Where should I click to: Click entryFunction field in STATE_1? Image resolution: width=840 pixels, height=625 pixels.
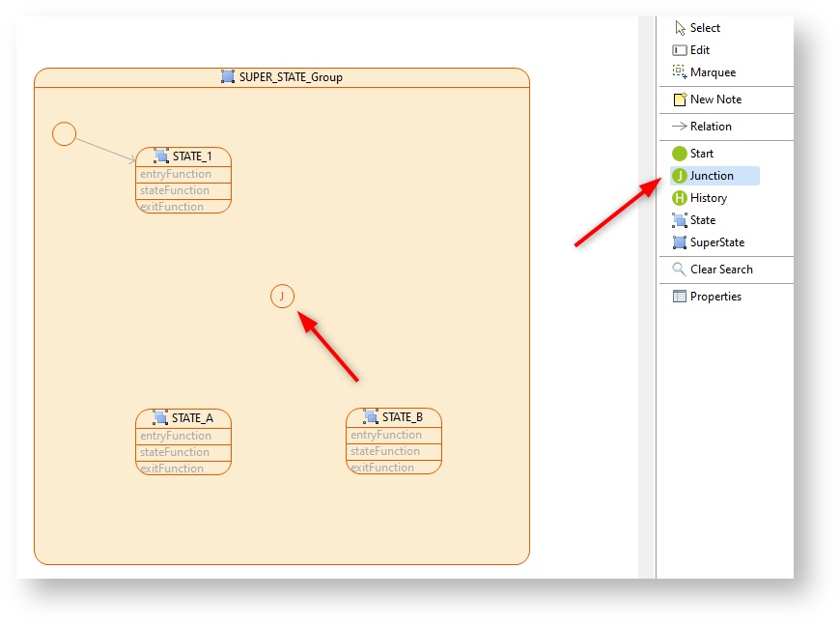pyautogui.click(x=176, y=175)
